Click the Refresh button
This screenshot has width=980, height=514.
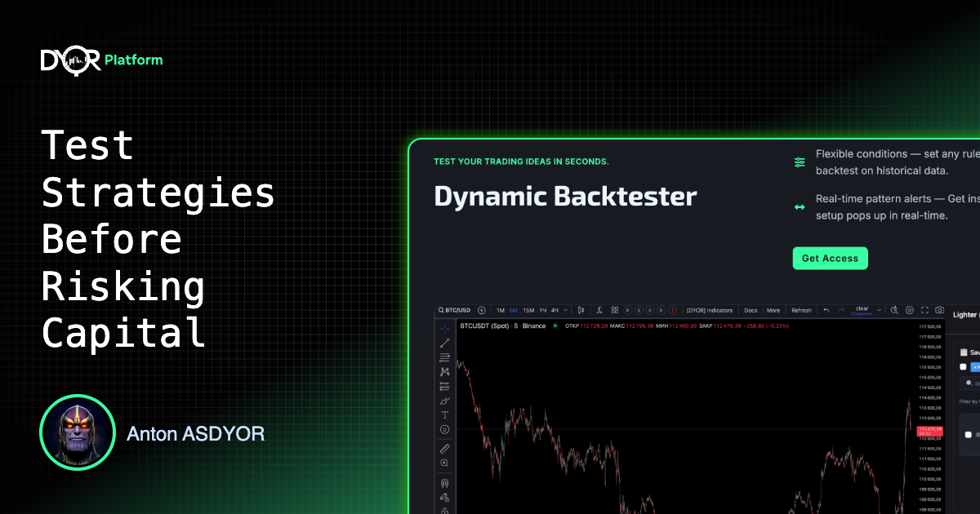pos(802,310)
